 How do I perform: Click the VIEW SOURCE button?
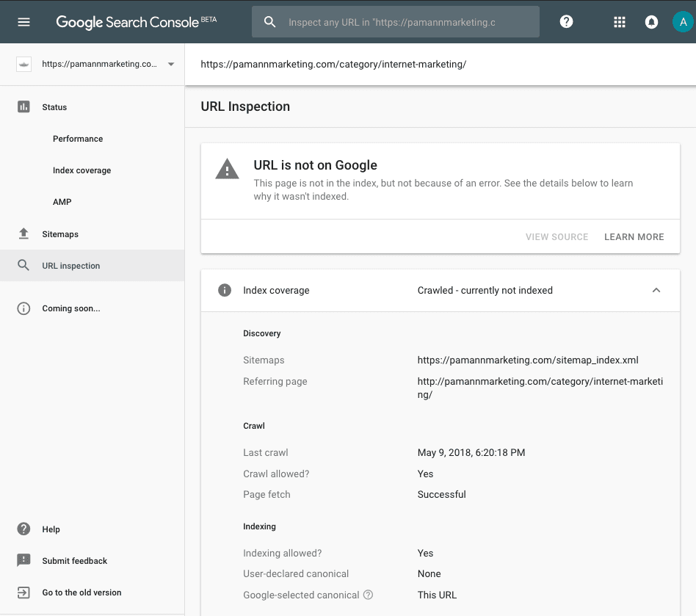[557, 237]
